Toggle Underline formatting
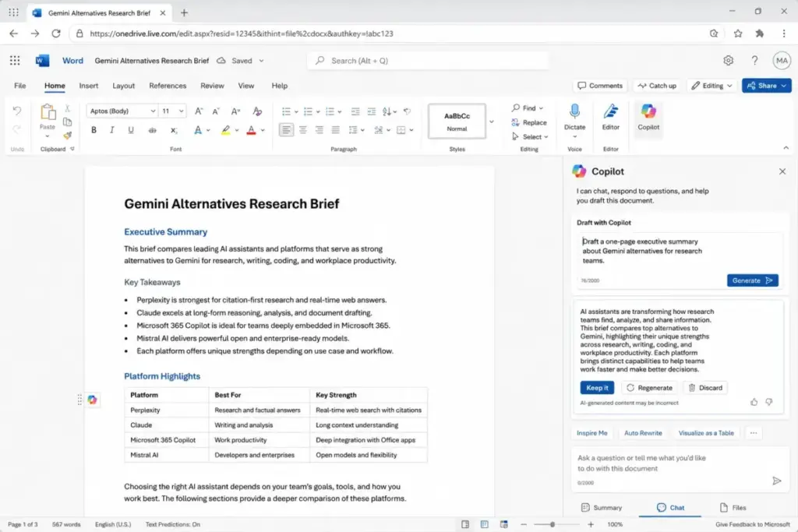 pyautogui.click(x=131, y=130)
